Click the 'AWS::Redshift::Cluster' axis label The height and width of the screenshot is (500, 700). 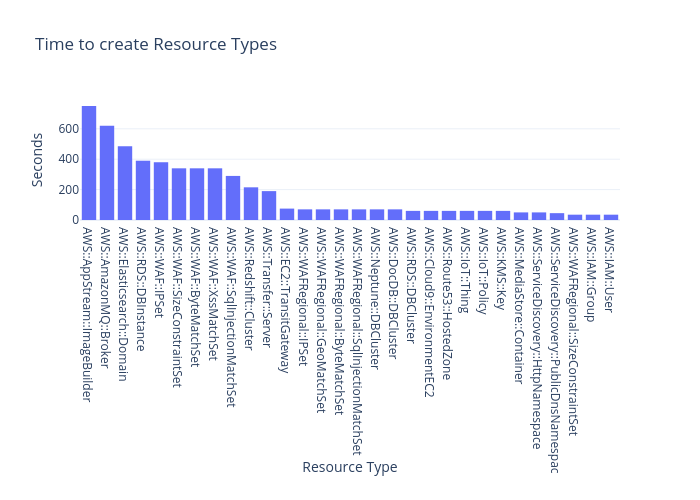click(250, 288)
